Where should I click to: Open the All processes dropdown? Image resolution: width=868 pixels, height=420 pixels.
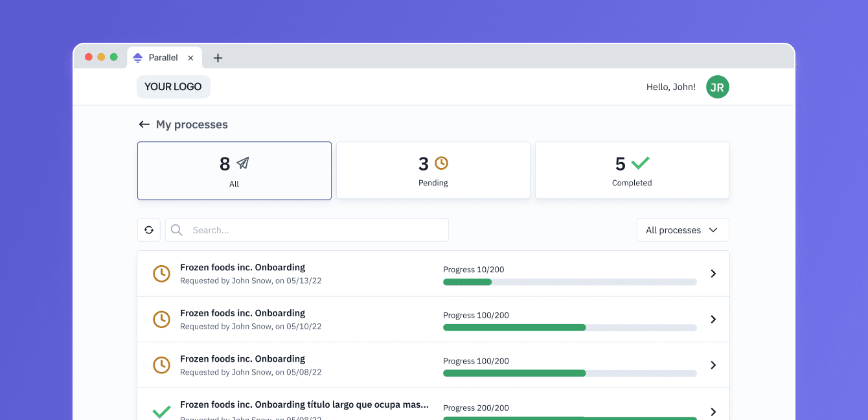[683, 230]
